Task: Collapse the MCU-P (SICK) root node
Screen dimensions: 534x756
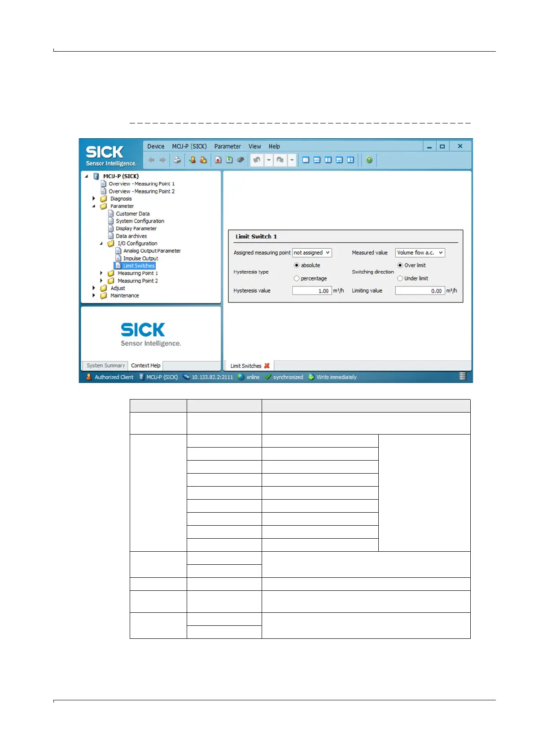Action: pyautogui.click(x=87, y=176)
